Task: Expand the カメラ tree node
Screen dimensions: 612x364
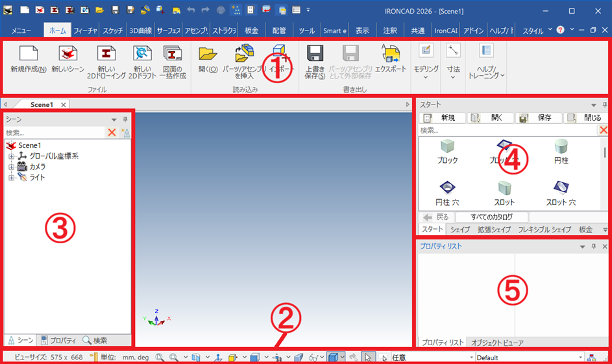Action: click(x=11, y=167)
